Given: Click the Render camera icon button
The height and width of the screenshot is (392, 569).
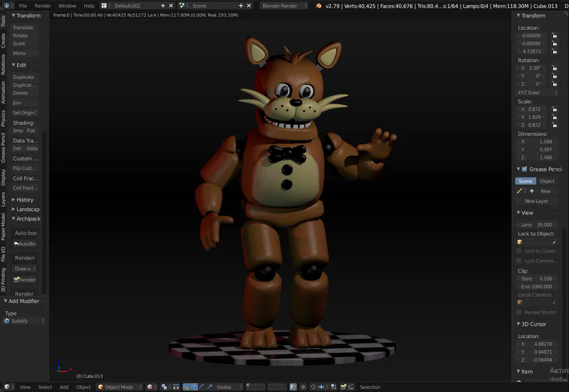Looking at the screenshot, I should [25, 280].
